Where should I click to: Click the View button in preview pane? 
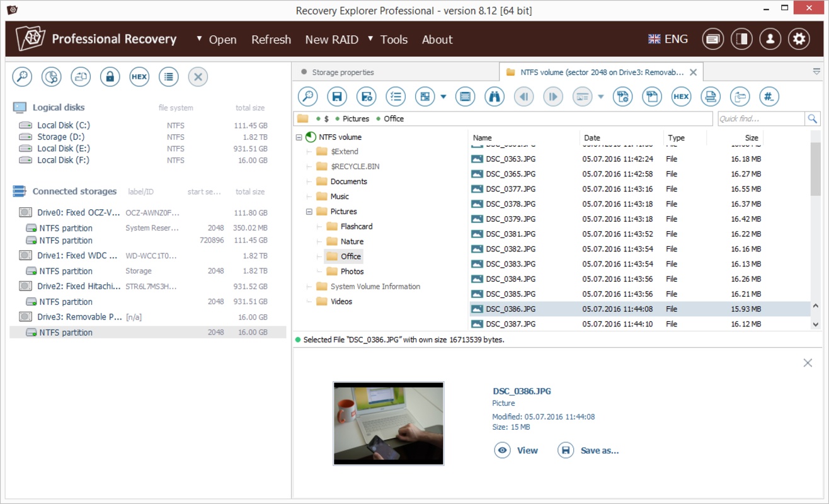point(517,450)
